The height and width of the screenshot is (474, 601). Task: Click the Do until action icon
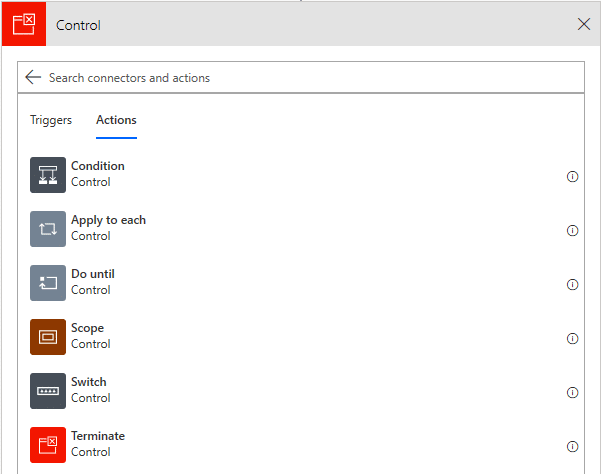pos(48,283)
